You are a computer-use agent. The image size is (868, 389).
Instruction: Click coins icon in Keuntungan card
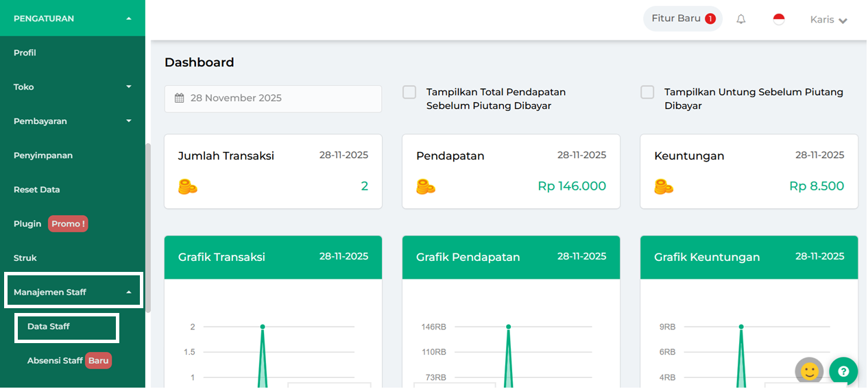coord(664,186)
